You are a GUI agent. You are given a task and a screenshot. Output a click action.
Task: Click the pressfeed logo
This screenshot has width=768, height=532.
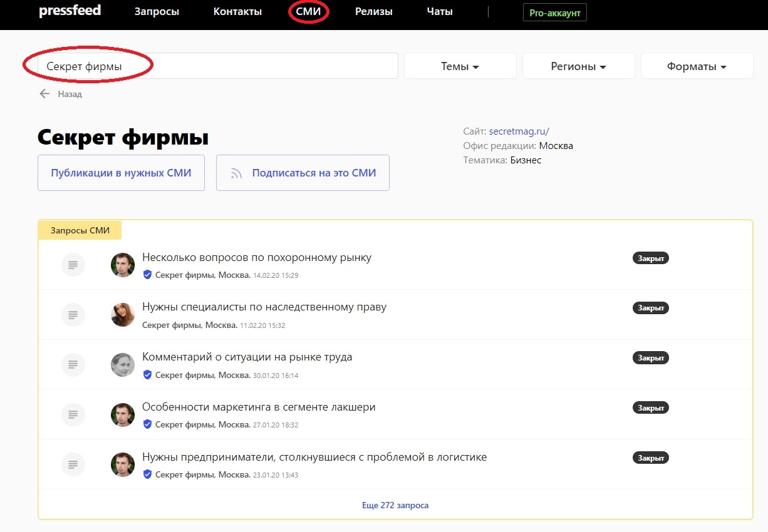(x=70, y=11)
